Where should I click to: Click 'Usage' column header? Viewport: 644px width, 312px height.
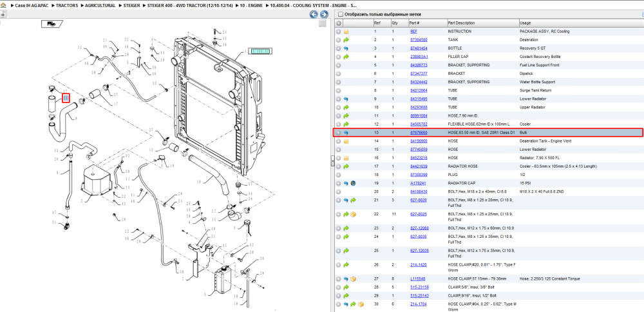click(x=525, y=23)
